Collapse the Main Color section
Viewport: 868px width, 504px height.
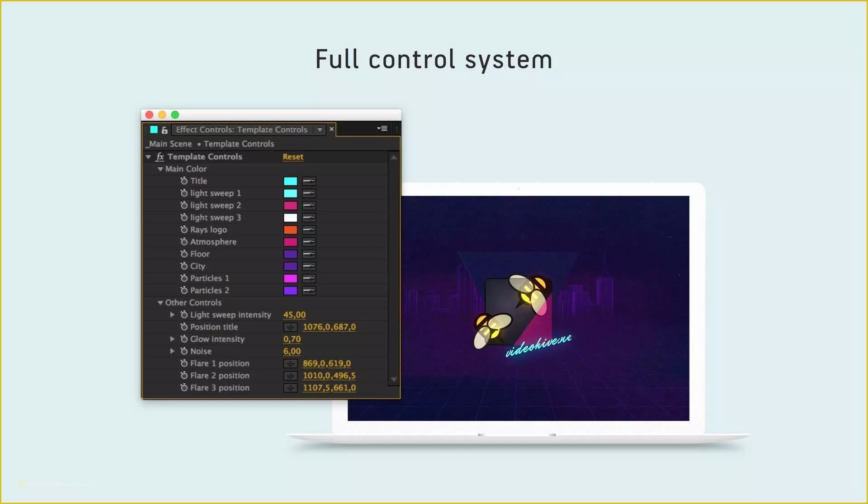point(160,169)
